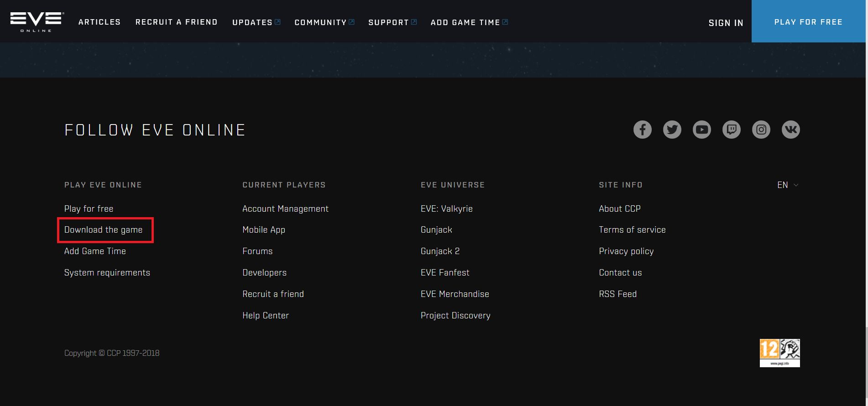Open Gunjack link
Viewport: 868px width, 406px height.
436,230
